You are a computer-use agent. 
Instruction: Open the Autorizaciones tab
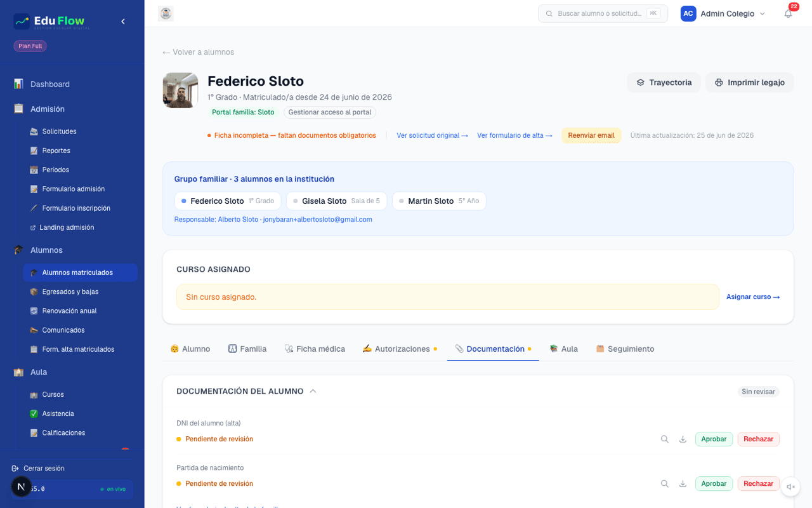400,349
